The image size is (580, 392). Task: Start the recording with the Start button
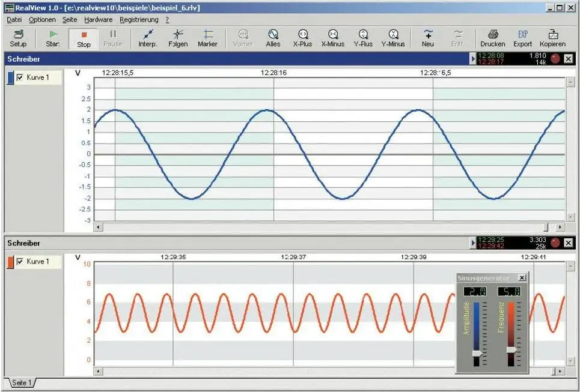(x=53, y=38)
